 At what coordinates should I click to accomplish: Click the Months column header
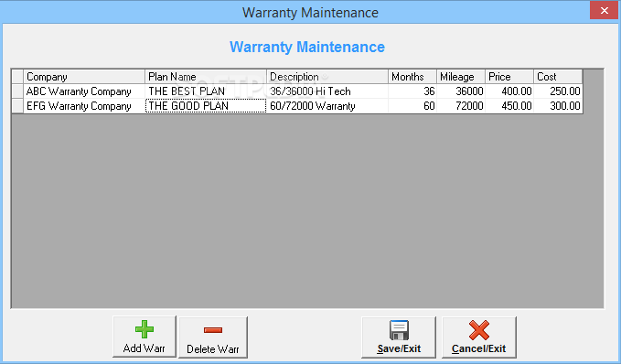tap(412, 77)
